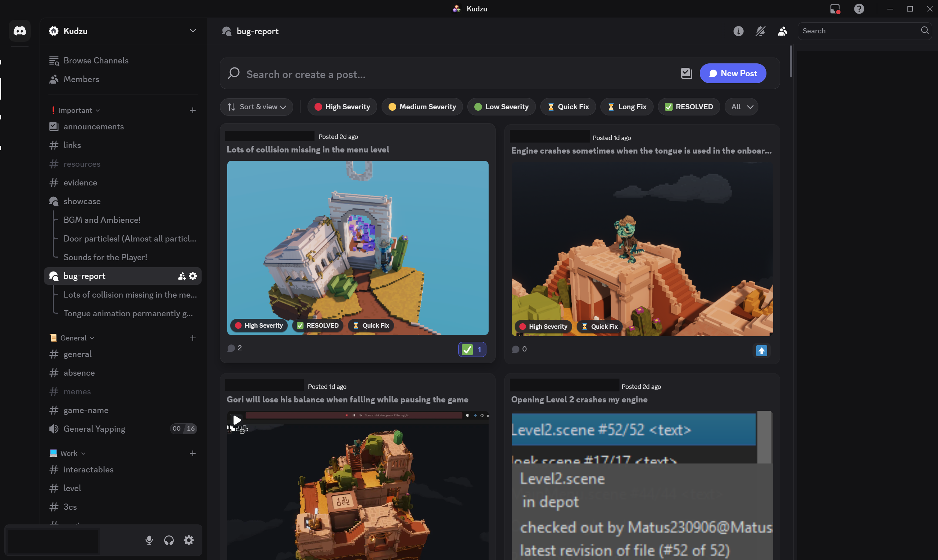Image resolution: width=938 pixels, height=560 pixels.
Task: Add a channel to Important category
Action: [x=193, y=110]
